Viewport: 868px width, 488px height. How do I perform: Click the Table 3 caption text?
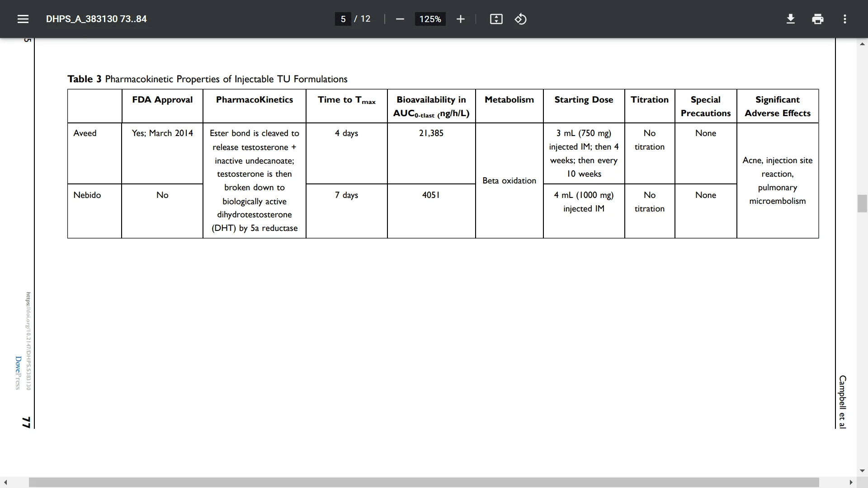coord(208,79)
